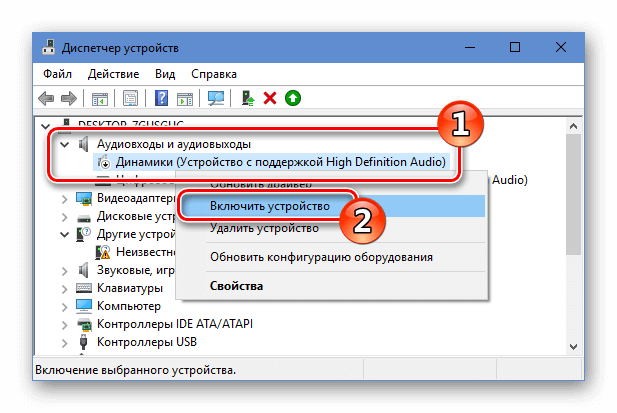Show or hide the console tree pane icon
This screenshot has height=413, width=617.
[100, 98]
